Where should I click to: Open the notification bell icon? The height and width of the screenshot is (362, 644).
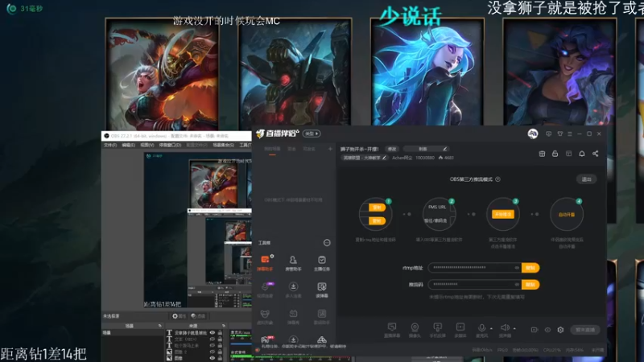582,154
